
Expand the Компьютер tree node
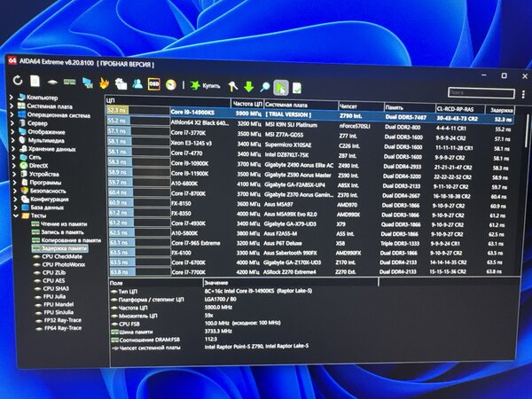click(x=12, y=97)
